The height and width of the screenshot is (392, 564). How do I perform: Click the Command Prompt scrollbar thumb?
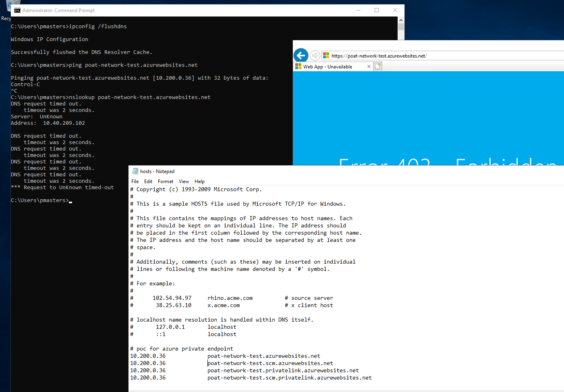(401, 27)
